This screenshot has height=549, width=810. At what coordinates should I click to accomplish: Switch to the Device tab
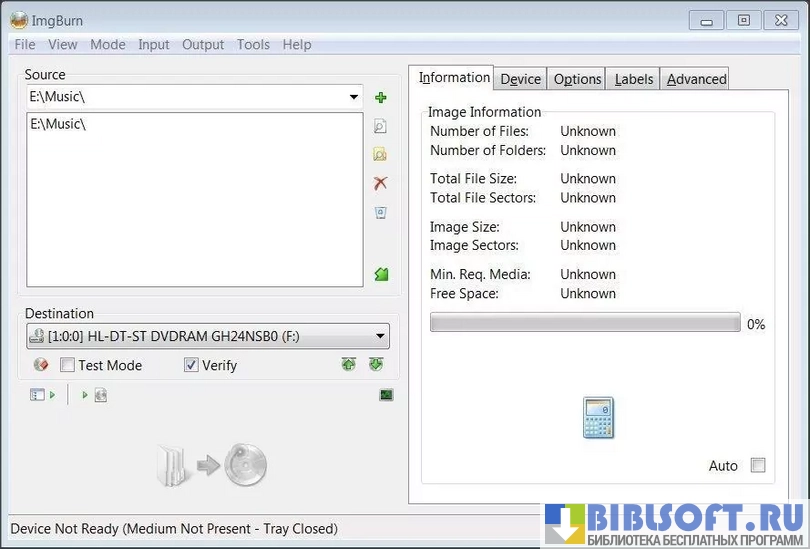520,79
